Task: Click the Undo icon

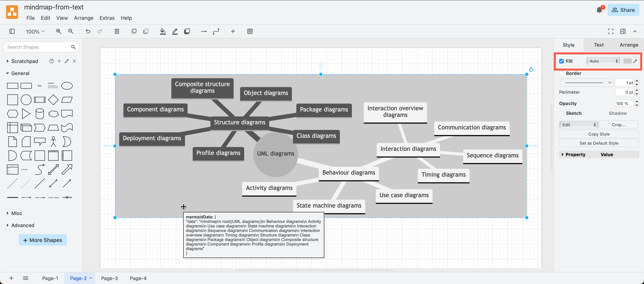Action: coord(87,31)
